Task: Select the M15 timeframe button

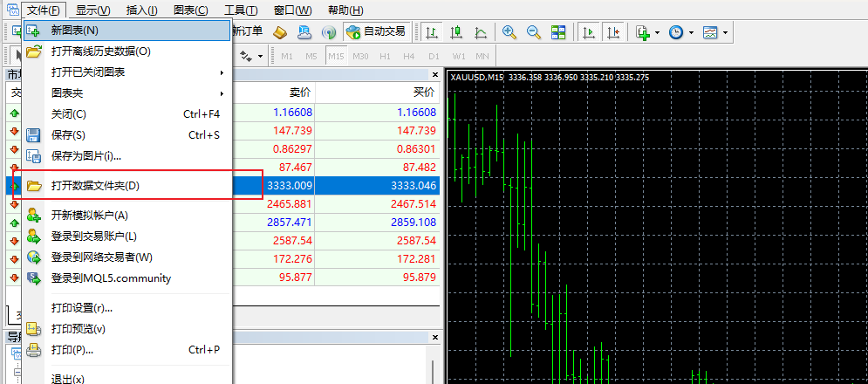Action: tap(336, 56)
